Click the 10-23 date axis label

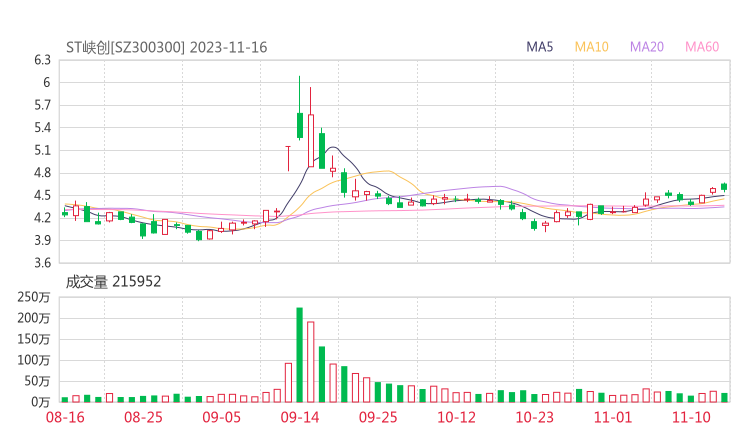click(x=534, y=417)
